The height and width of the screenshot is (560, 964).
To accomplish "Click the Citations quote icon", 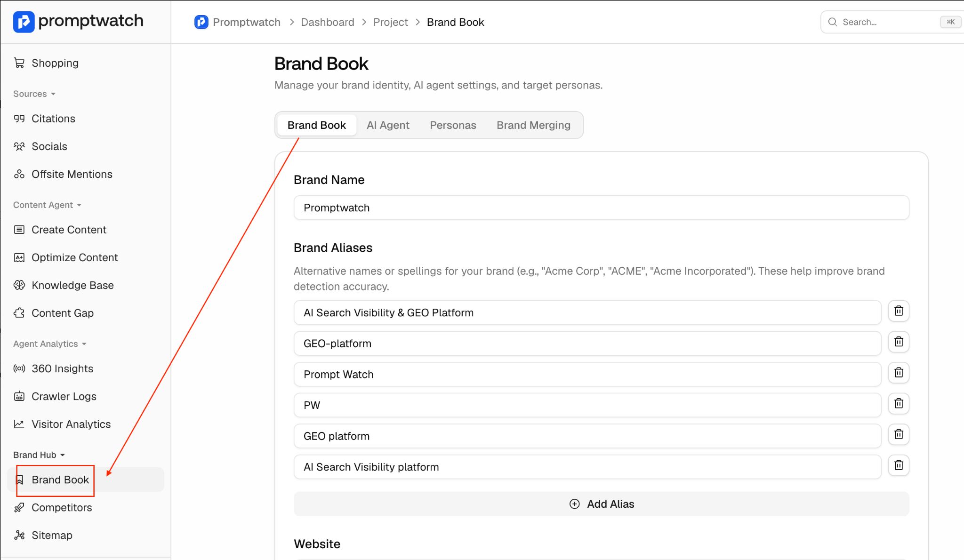I will pos(19,119).
